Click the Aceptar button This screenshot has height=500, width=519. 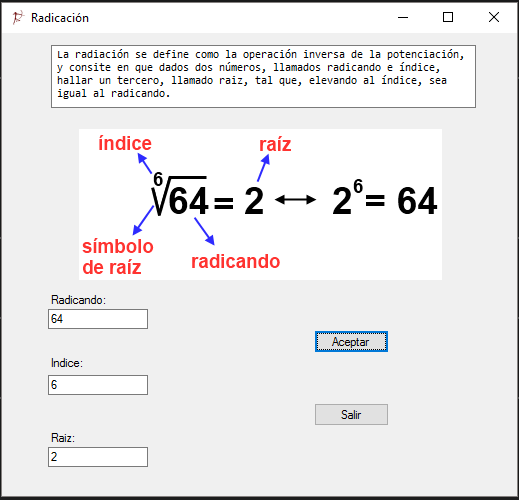[x=351, y=341]
